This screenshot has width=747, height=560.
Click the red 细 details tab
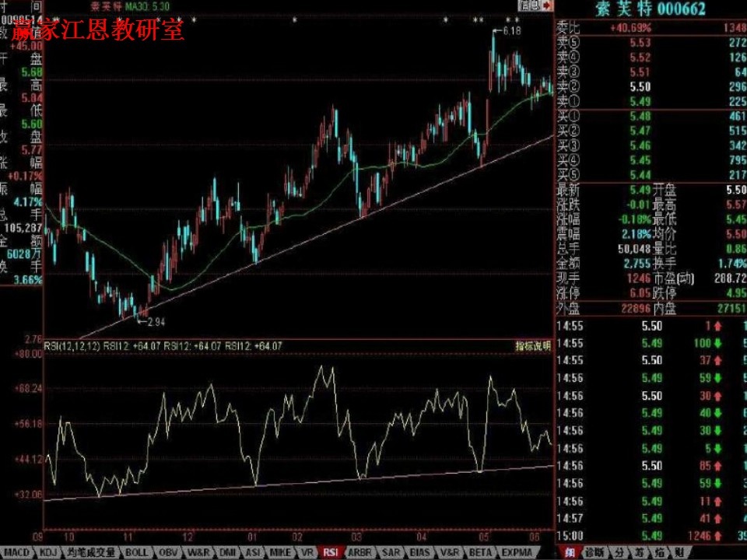click(x=570, y=552)
